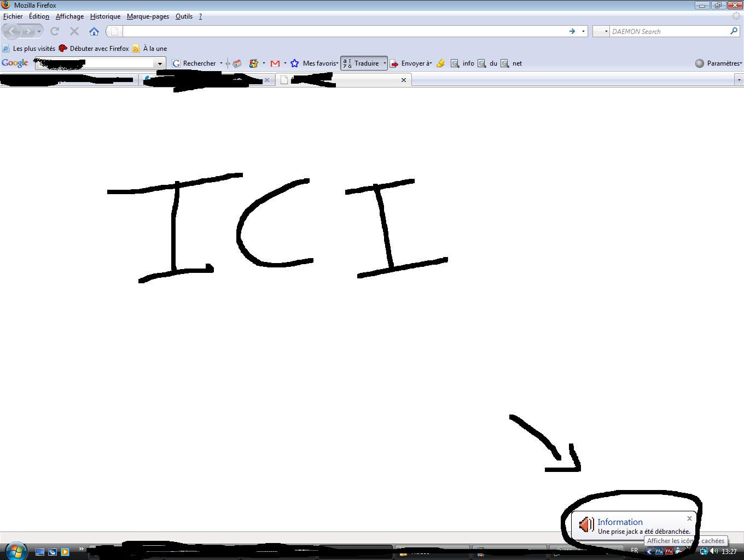The image size is (744, 560).
Task: Click the FR language bar indicator
Action: (x=635, y=551)
